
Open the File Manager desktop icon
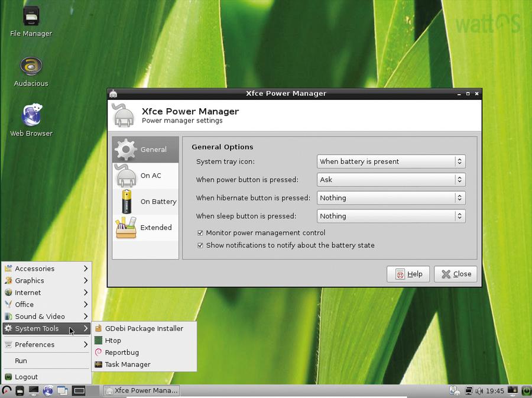(31, 21)
